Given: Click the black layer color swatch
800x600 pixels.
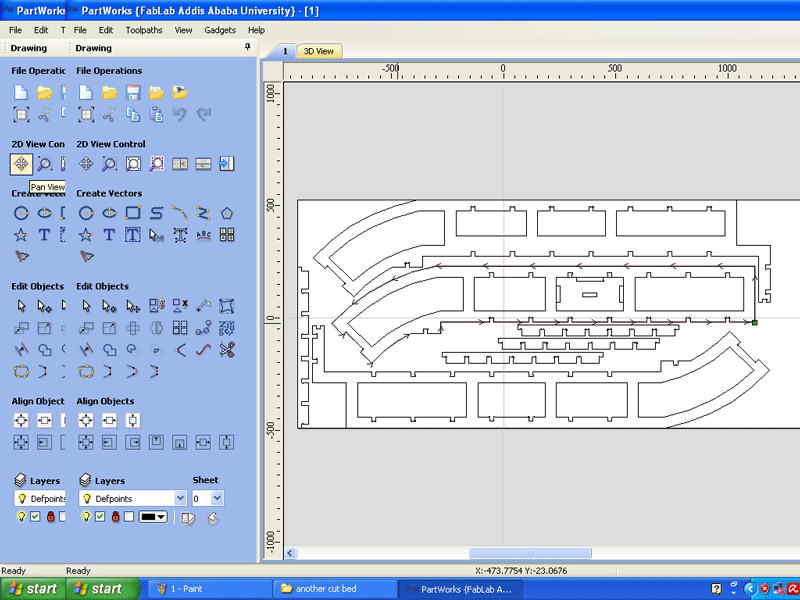Looking at the screenshot, I should [146, 516].
